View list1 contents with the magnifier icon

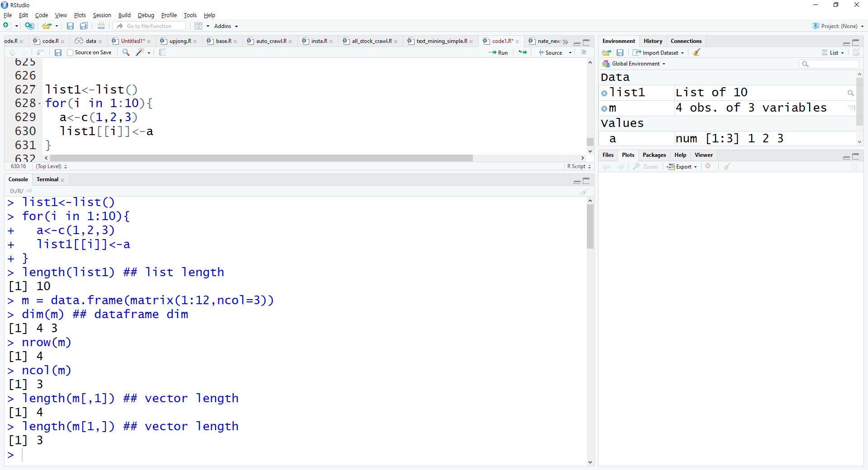(850, 93)
